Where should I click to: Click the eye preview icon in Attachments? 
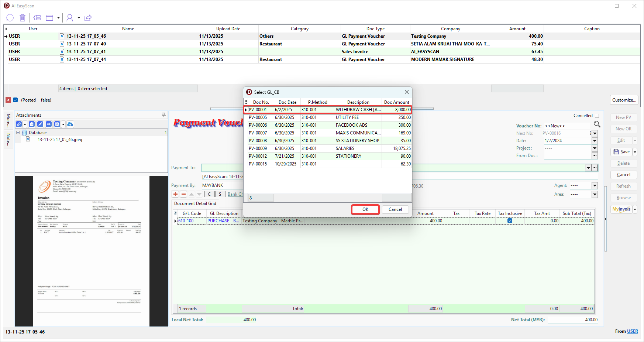click(x=49, y=124)
